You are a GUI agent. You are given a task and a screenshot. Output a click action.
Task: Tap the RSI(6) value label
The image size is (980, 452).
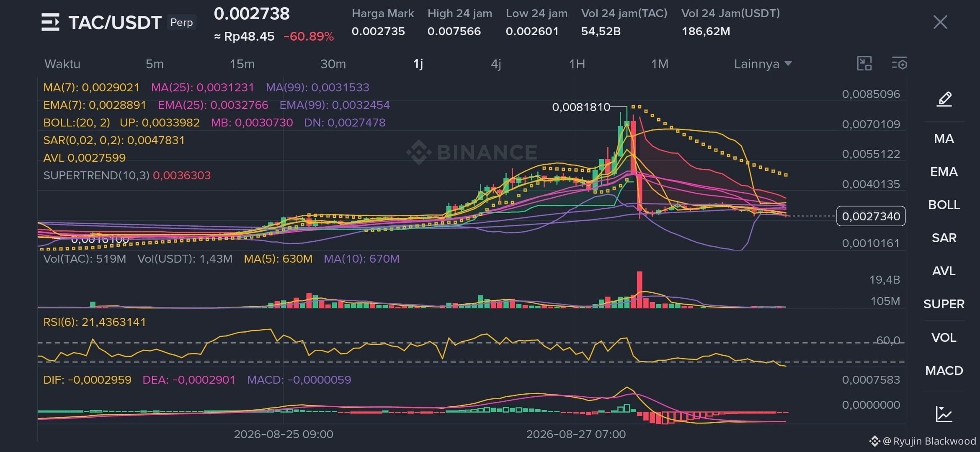95,322
